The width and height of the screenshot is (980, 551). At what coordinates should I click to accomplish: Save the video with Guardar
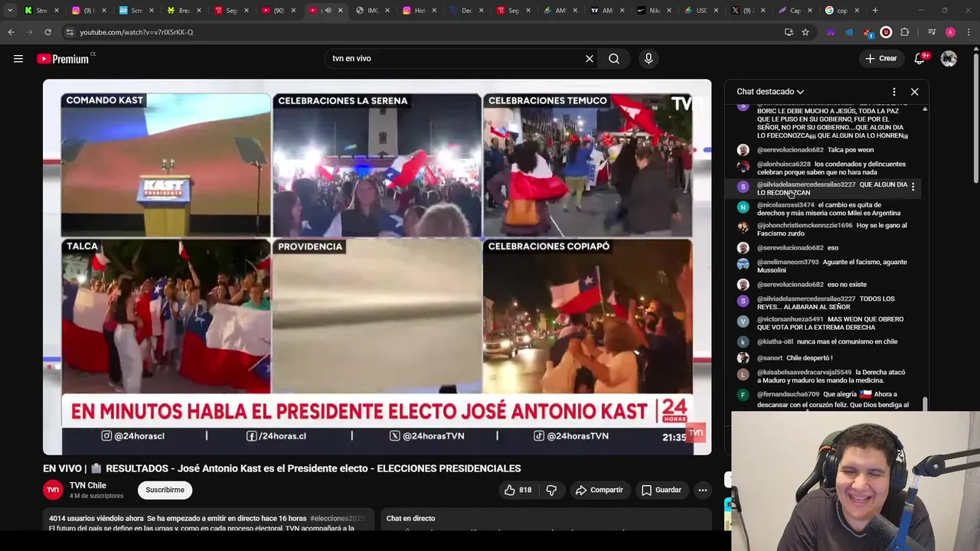[661, 490]
